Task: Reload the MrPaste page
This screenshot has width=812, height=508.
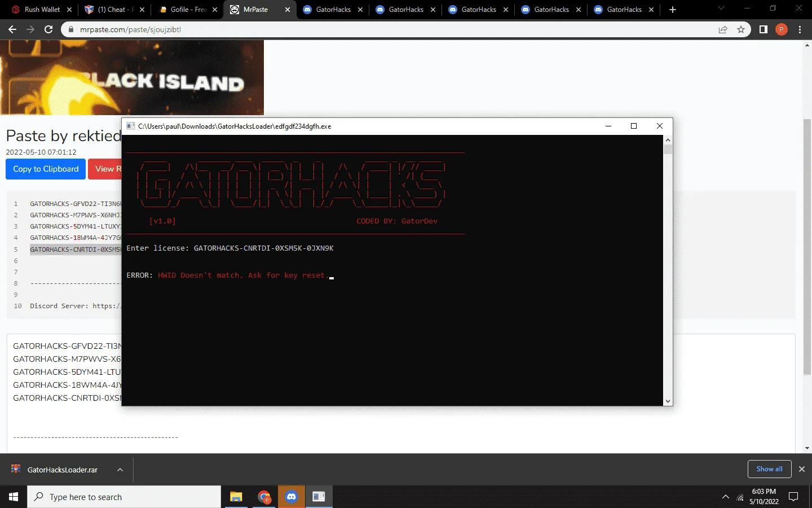Action: [48, 29]
